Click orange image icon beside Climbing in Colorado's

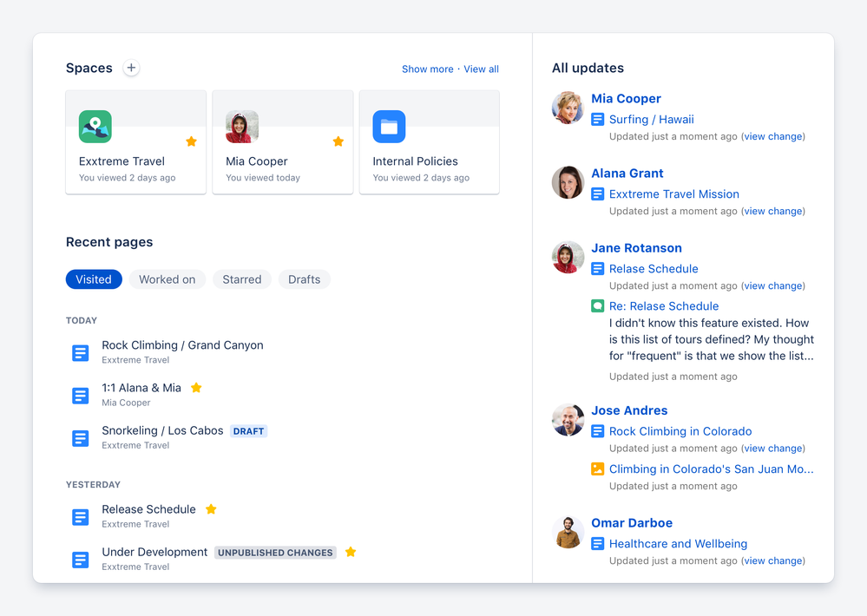(x=598, y=469)
